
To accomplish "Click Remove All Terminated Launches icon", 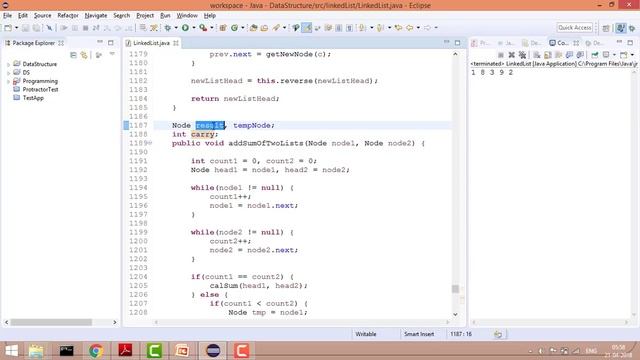I will click(x=522, y=55).
